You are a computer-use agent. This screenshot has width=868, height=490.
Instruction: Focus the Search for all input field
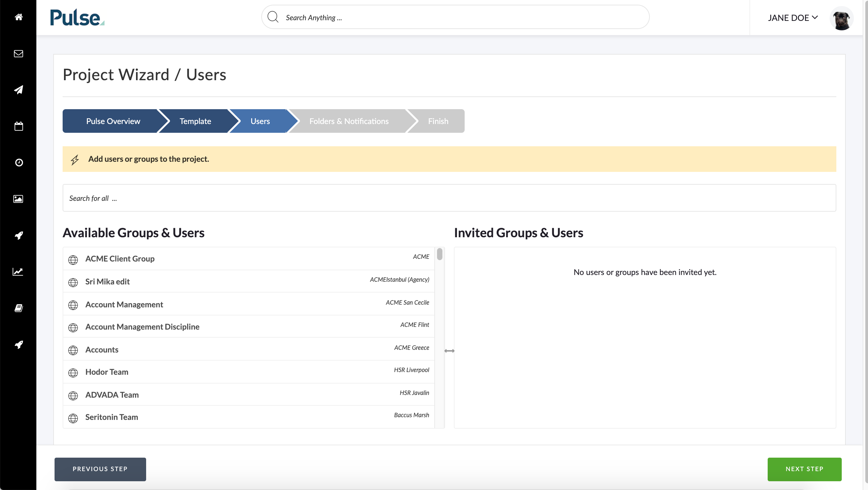[449, 198]
